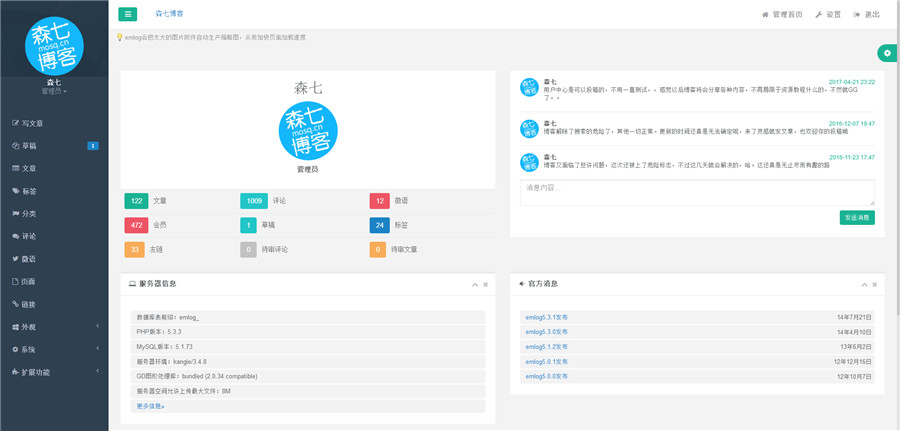Viewport: 900px width, 431px height.
Task: Click the 发送消息 send button
Action: pyautogui.click(x=857, y=217)
